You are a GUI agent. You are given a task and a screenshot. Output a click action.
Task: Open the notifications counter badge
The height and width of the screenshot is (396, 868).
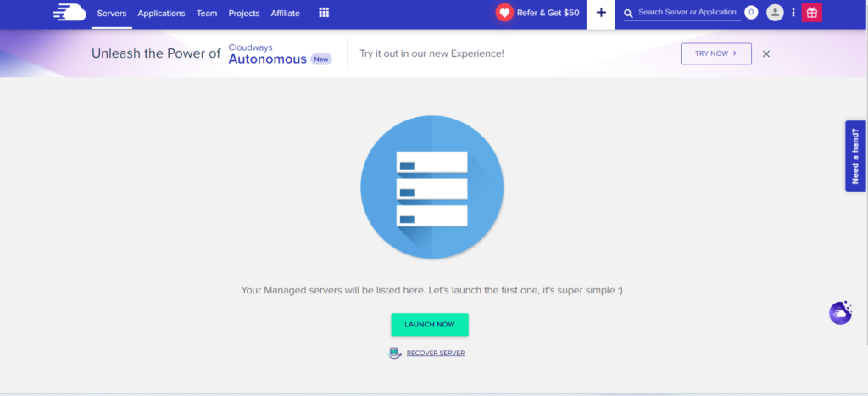coord(751,13)
